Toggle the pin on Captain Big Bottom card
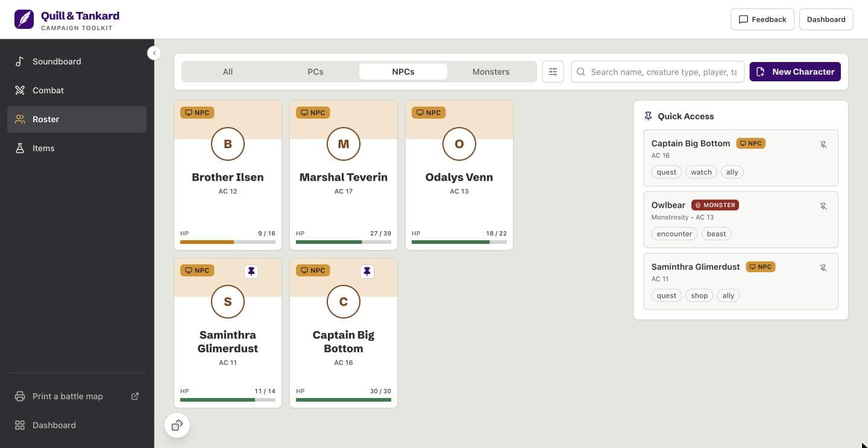Screen dimensions: 868x448 click(x=367, y=272)
